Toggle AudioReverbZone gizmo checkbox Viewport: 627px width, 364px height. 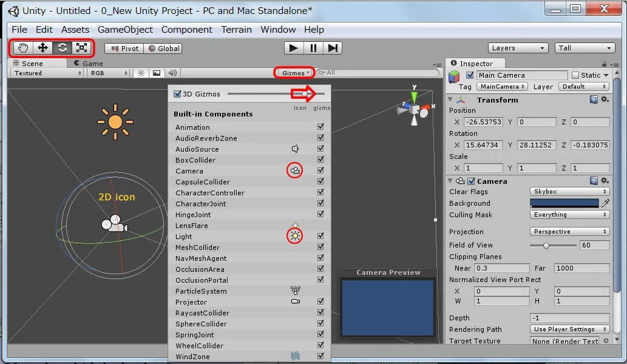coord(320,138)
